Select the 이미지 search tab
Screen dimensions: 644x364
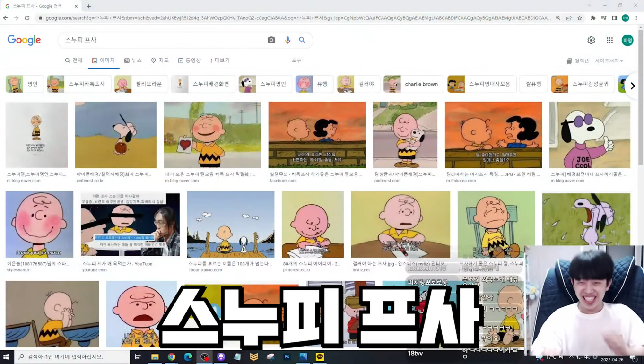tap(103, 61)
